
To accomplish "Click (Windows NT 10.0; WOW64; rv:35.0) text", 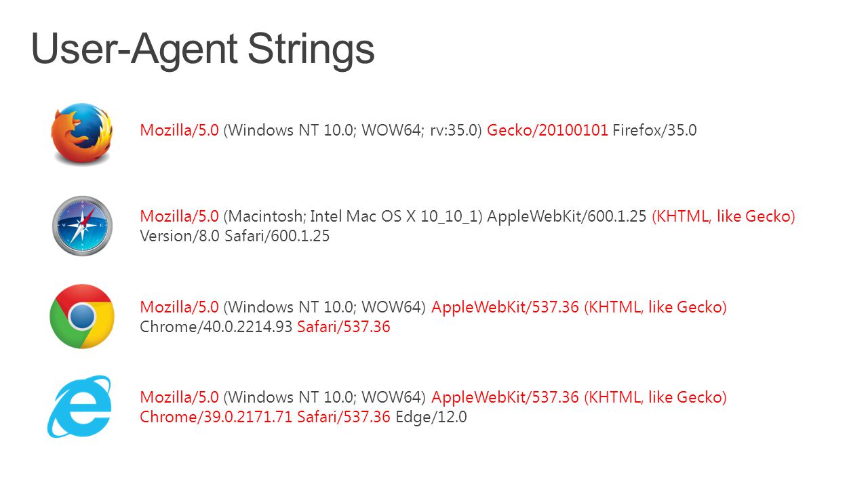I will pyautogui.click(x=353, y=130).
